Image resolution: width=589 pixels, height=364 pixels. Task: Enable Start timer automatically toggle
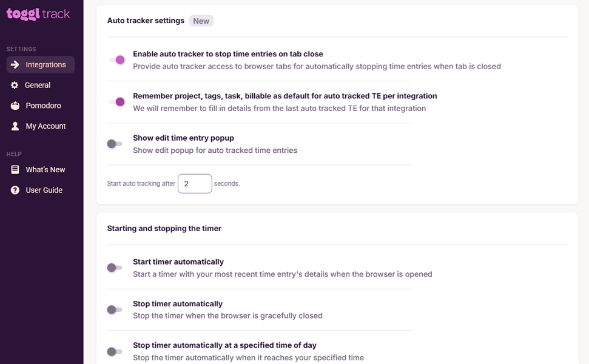point(115,268)
